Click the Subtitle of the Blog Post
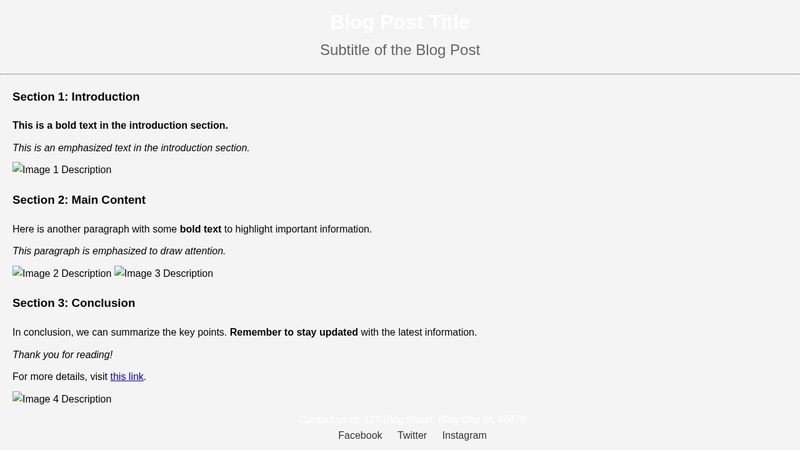The height and width of the screenshot is (450, 800). (400, 50)
